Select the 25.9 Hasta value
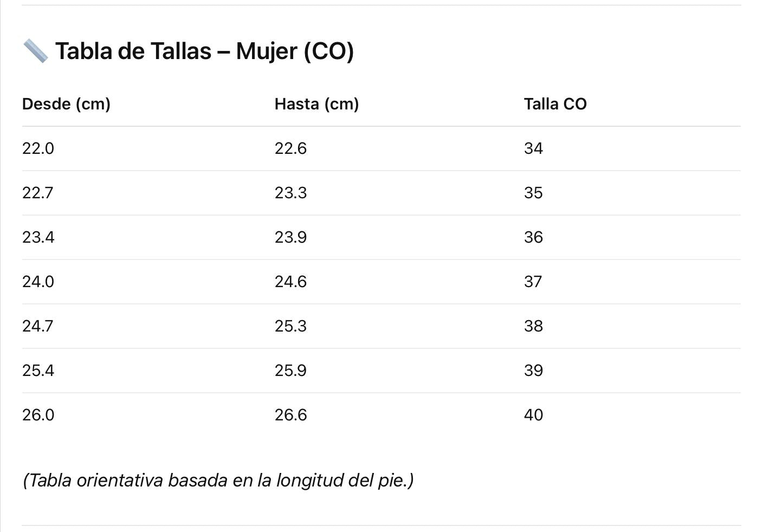This screenshot has width=763, height=532. click(x=290, y=371)
